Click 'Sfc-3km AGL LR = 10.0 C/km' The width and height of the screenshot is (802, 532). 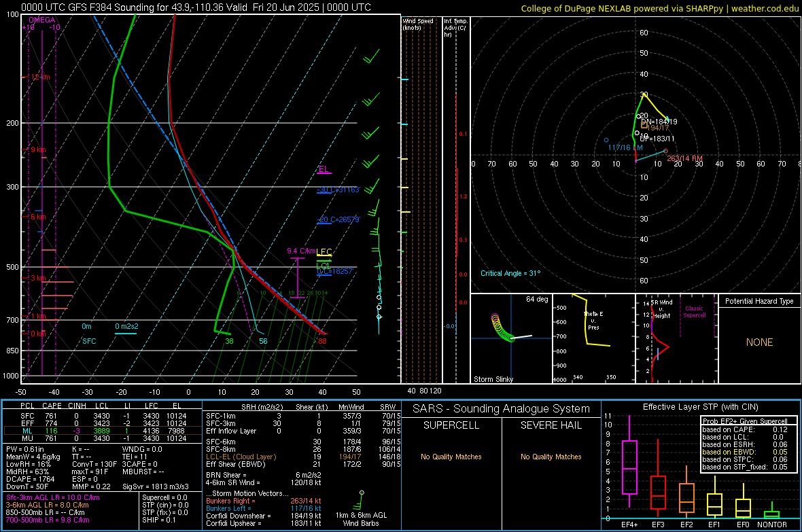[53, 497]
